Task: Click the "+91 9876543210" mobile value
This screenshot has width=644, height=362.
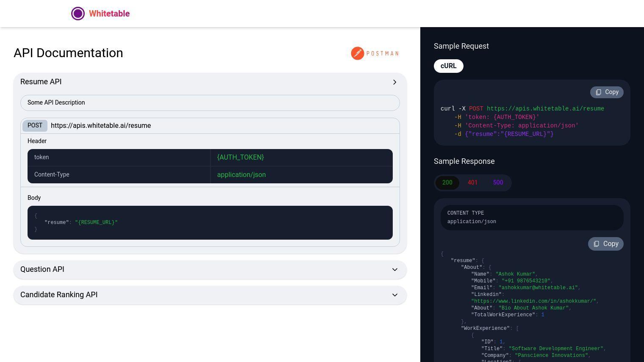Action: [x=526, y=281]
